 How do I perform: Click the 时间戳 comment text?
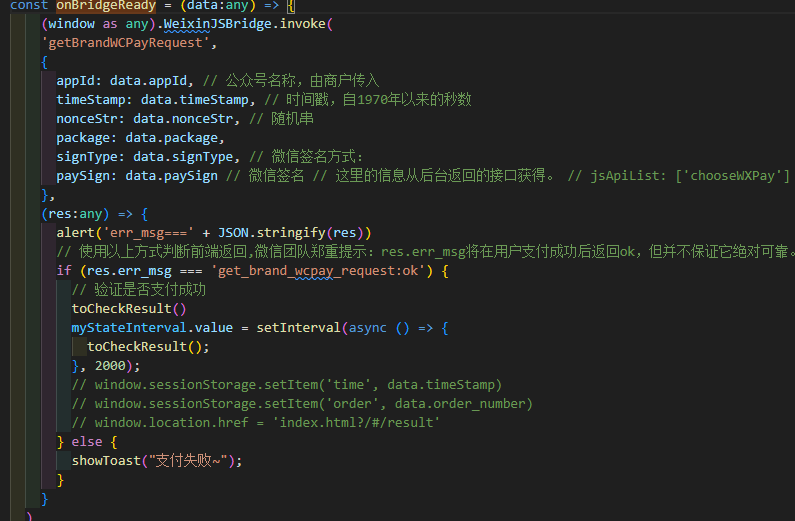(368, 100)
